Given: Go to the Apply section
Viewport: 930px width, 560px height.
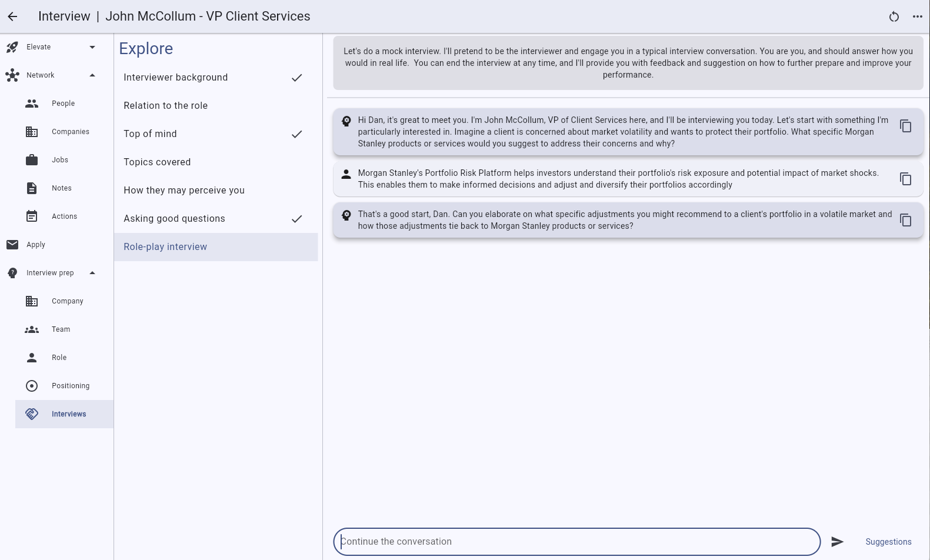Looking at the screenshot, I should (x=35, y=245).
